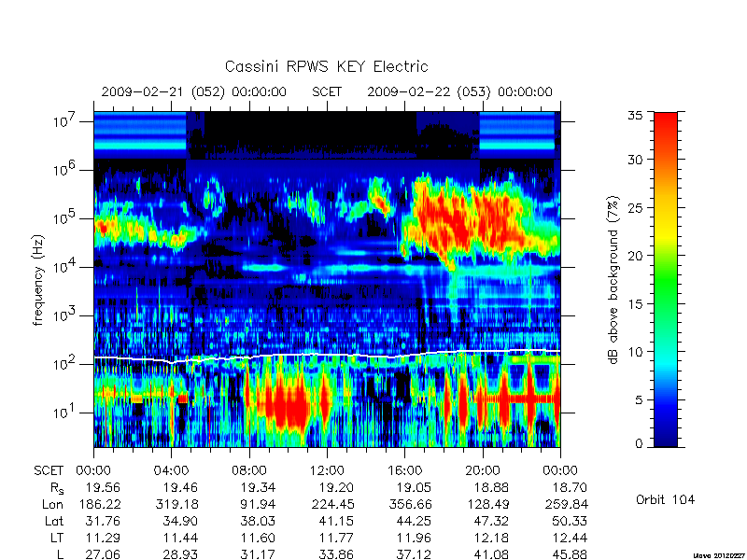Image resolution: width=747 pixels, height=560 pixels.
Task: Click the 04:00 time axis label
Action: tap(172, 470)
